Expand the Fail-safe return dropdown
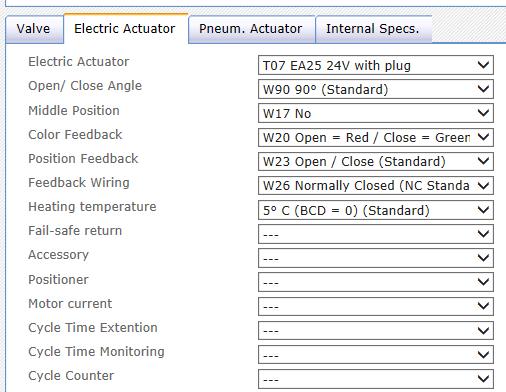 pos(376,234)
